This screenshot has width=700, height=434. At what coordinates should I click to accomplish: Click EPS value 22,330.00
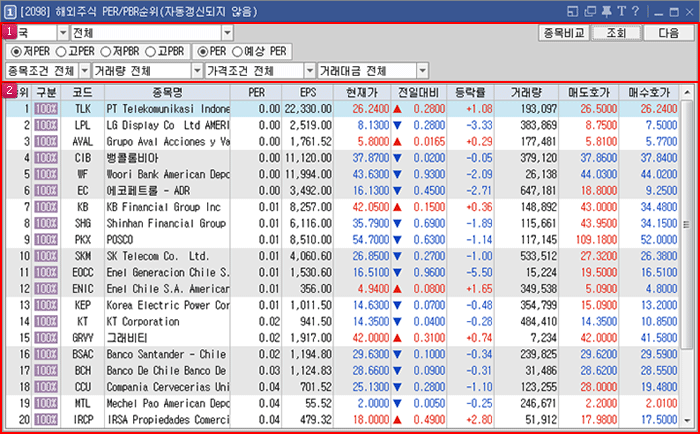308,109
